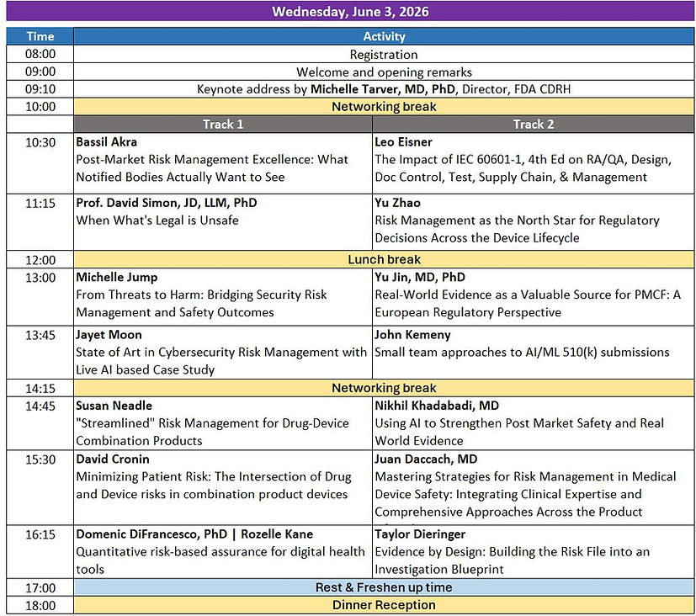Select the 10:00 Networking break row

coord(384,107)
